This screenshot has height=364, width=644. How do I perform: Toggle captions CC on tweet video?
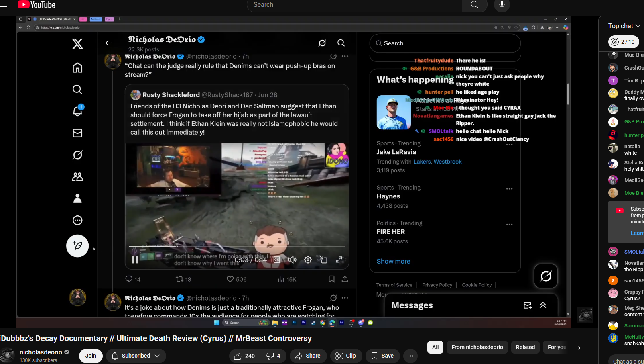click(277, 260)
